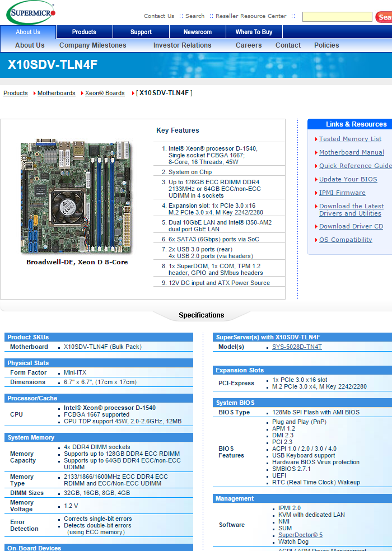
Task: Click the 'Mini-ITX' form factor value
Action: pos(75,372)
